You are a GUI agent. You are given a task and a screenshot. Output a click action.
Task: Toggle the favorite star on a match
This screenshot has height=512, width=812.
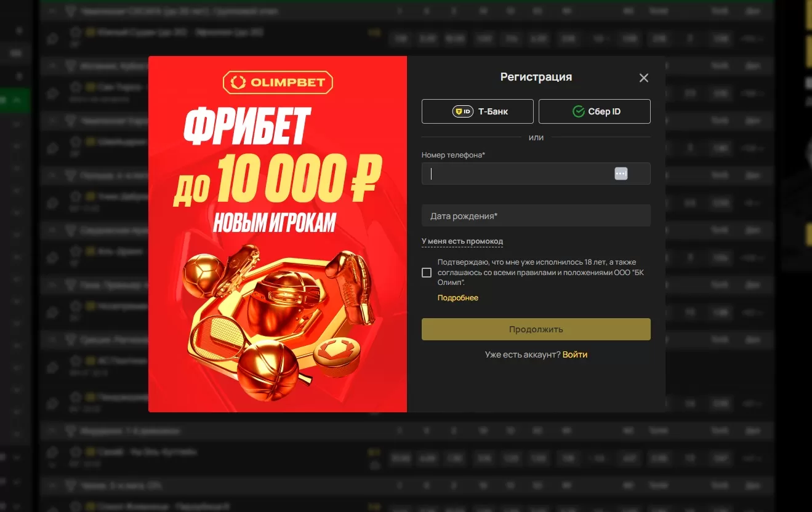(x=75, y=87)
